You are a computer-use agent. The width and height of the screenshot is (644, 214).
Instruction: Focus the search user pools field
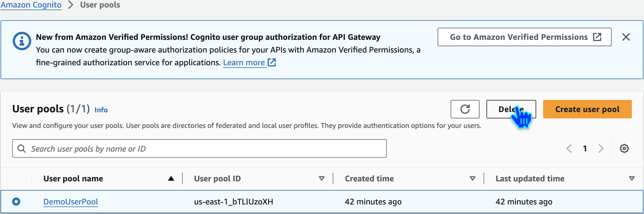coord(199,148)
